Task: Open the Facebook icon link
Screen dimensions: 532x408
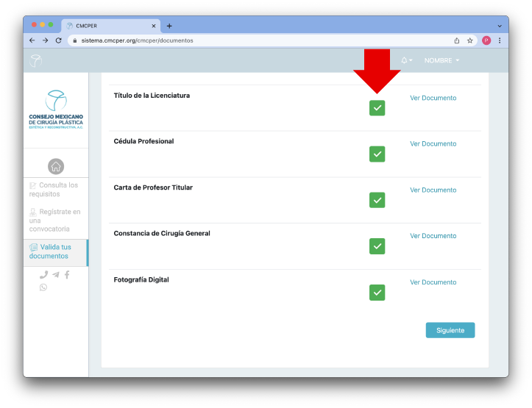Action: click(67, 274)
